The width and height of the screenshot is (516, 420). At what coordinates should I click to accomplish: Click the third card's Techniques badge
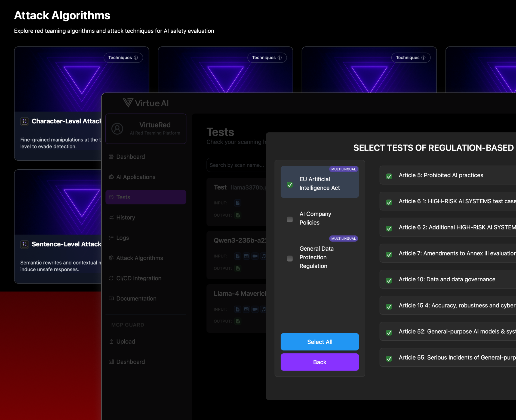tap(411, 58)
